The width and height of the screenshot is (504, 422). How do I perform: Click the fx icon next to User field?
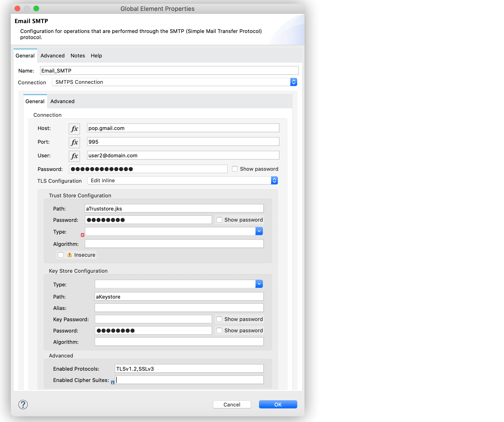(x=74, y=155)
